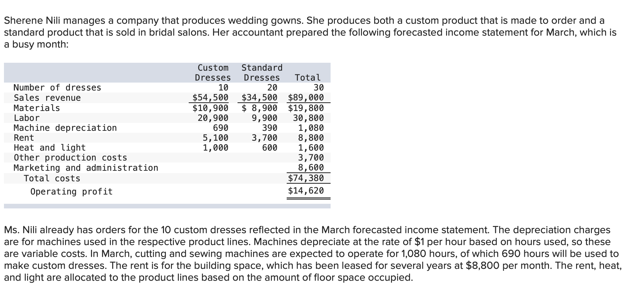Click standard materials value $ 8,900
The width and height of the screenshot is (644, 290).
pos(259,108)
